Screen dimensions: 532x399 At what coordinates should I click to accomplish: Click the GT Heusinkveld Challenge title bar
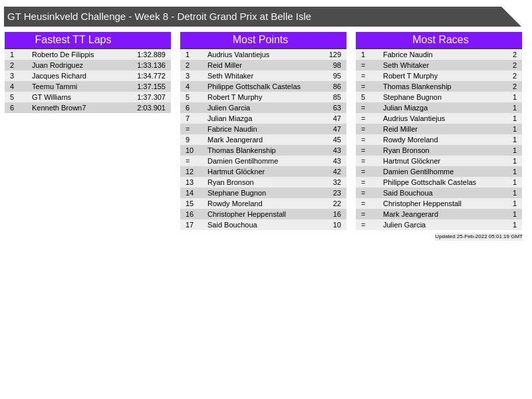(x=159, y=17)
